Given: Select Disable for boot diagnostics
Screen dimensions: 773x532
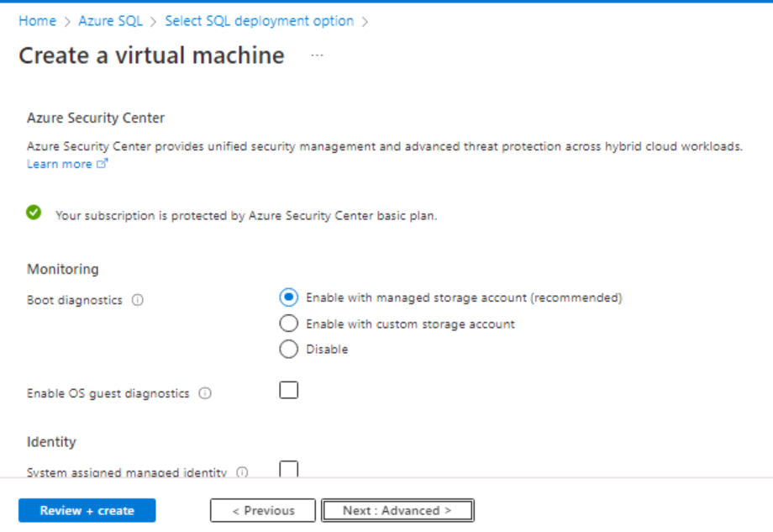Looking at the screenshot, I should click(x=288, y=349).
